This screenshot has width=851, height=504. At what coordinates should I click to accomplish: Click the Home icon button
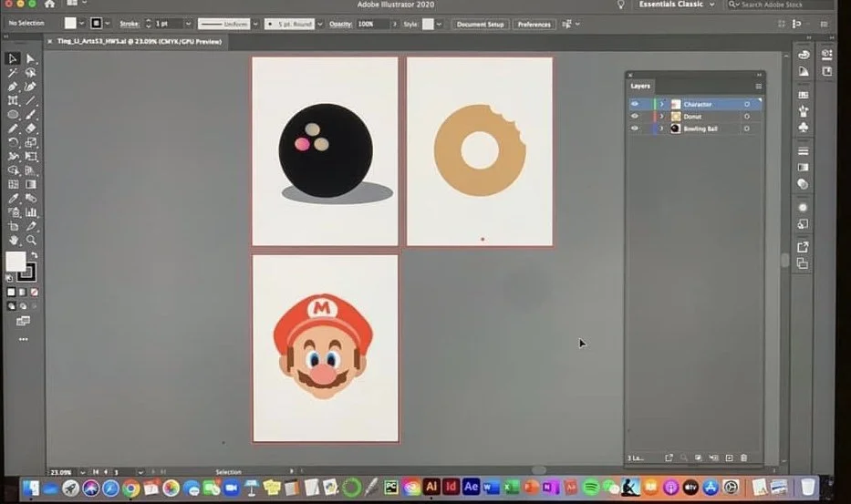(49, 4)
